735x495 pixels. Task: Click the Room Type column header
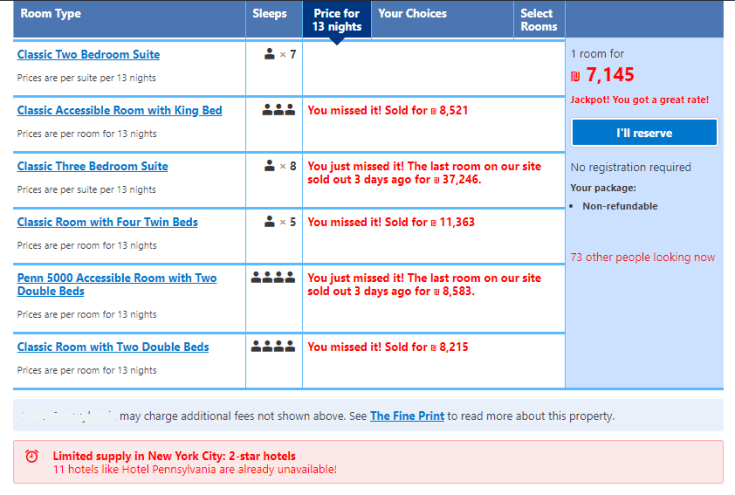tap(51, 14)
